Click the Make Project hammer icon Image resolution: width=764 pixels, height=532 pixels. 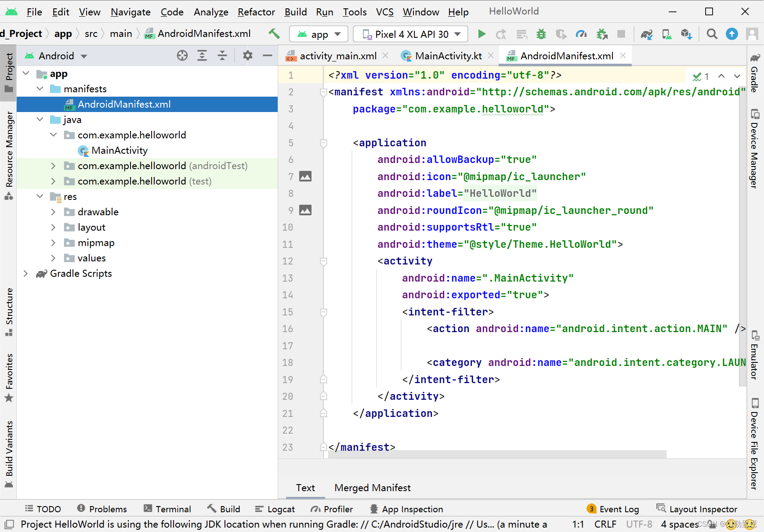(275, 34)
